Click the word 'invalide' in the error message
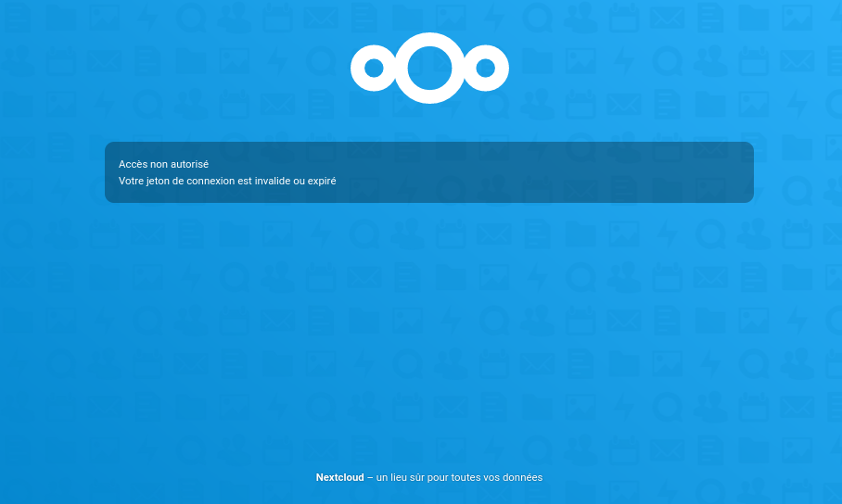This screenshot has height=504, width=842. pos(274,181)
